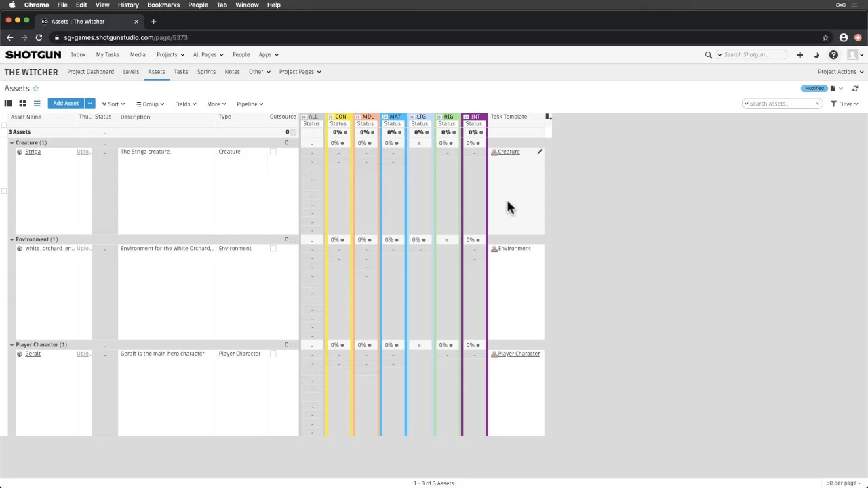Expand the ALL pipeline step column

tap(304, 117)
